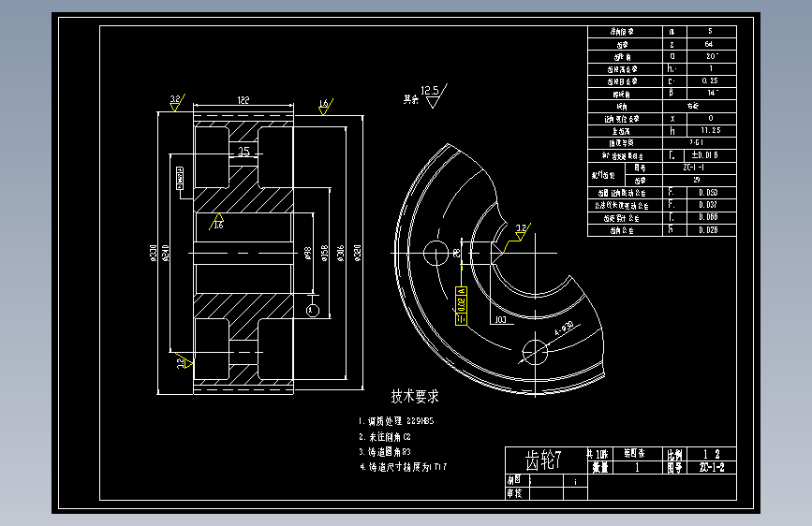Click the pressure angle value 20°
Image resolution: width=812 pixels, height=526 pixels.
click(712, 56)
